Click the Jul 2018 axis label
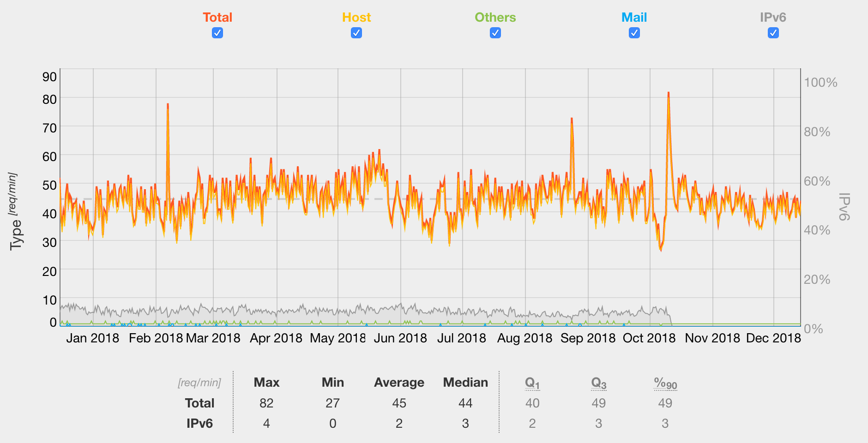Viewport: 868px width, 443px height. 462,338
